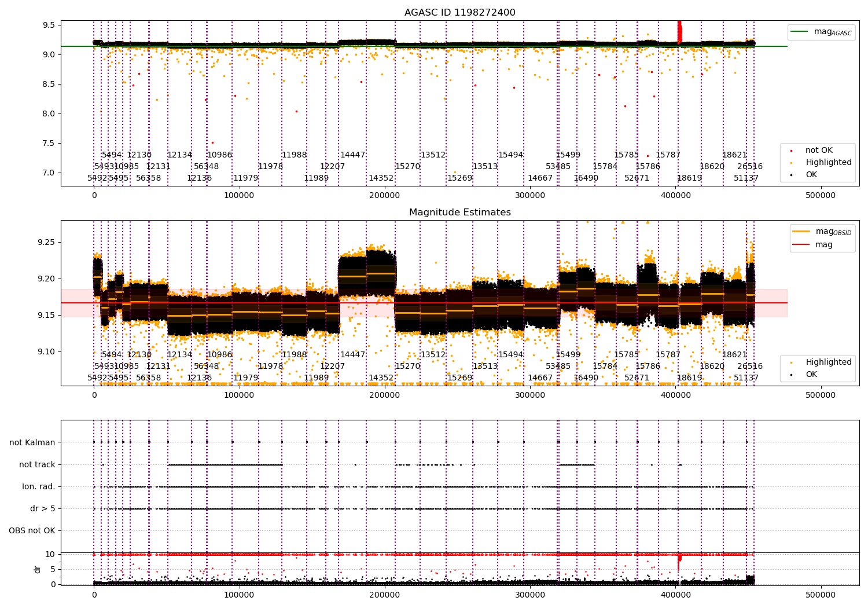This screenshot has width=868, height=608.
Task: Click OBSID label '15270' in top panel
Action: [407, 167]
